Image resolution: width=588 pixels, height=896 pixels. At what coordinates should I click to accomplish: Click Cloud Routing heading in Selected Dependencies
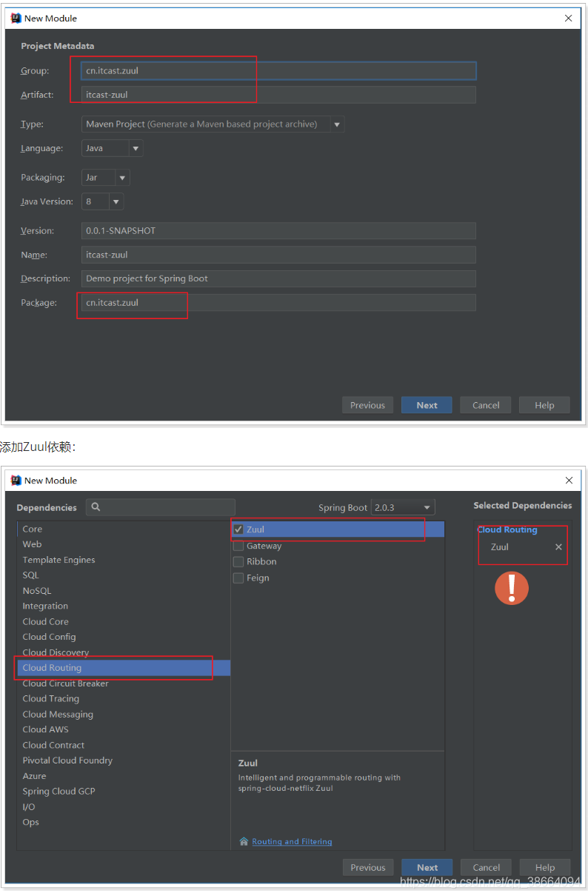coord(507,530)
